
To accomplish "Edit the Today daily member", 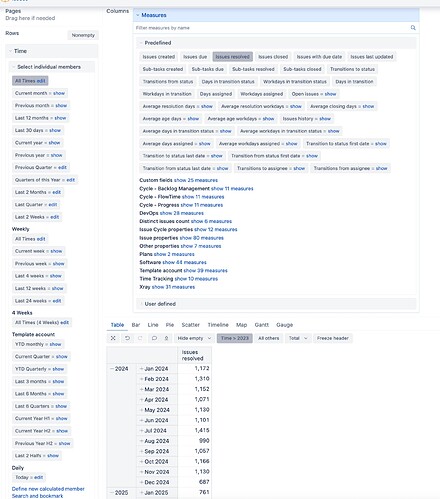I will click(39, 477).
